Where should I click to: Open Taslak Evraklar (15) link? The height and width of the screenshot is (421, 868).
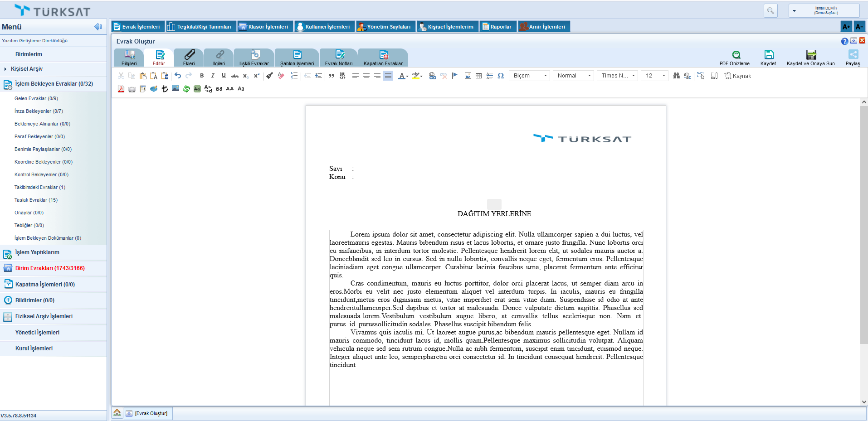click(36, 200)
